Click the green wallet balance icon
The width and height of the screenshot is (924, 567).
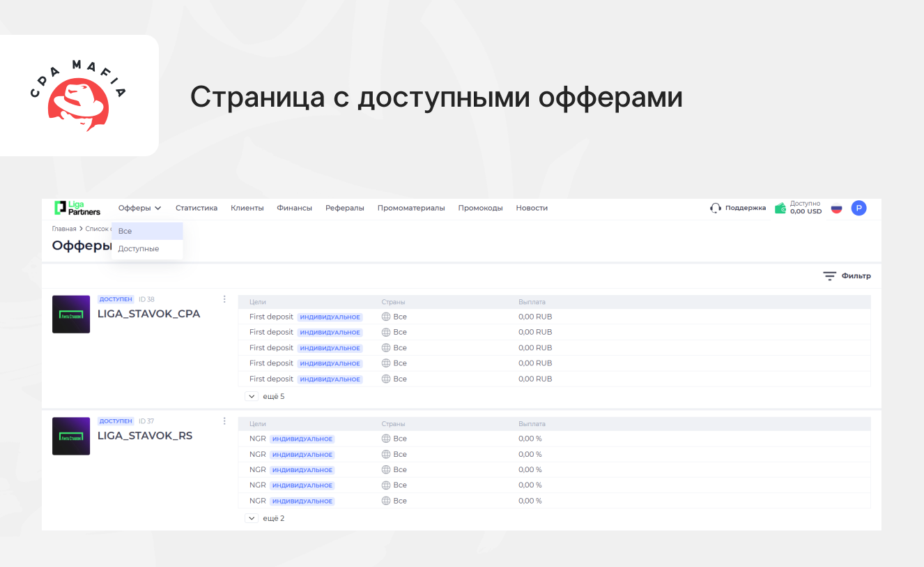point(780,208)
